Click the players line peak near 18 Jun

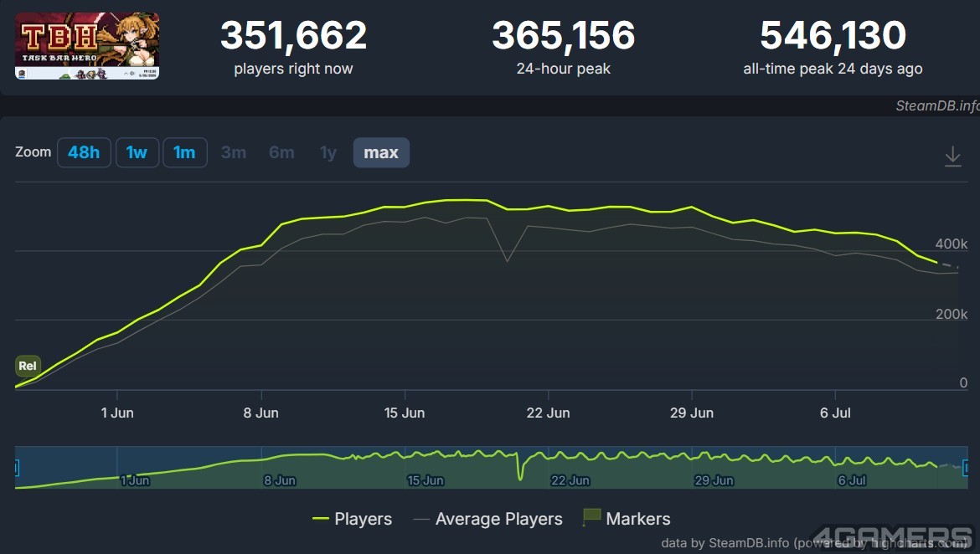pos(466,200)
